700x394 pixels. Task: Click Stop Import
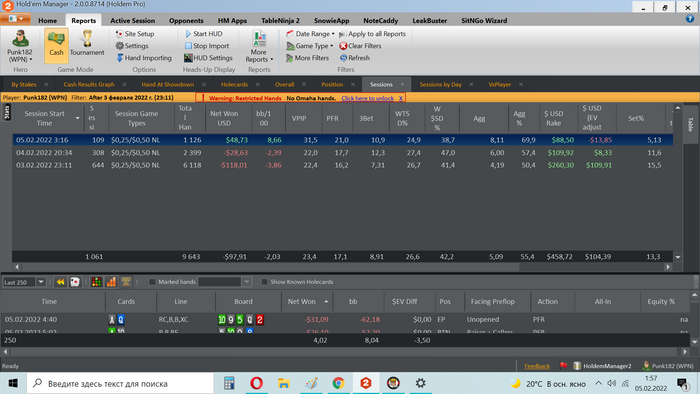click(x=207, y=46)
